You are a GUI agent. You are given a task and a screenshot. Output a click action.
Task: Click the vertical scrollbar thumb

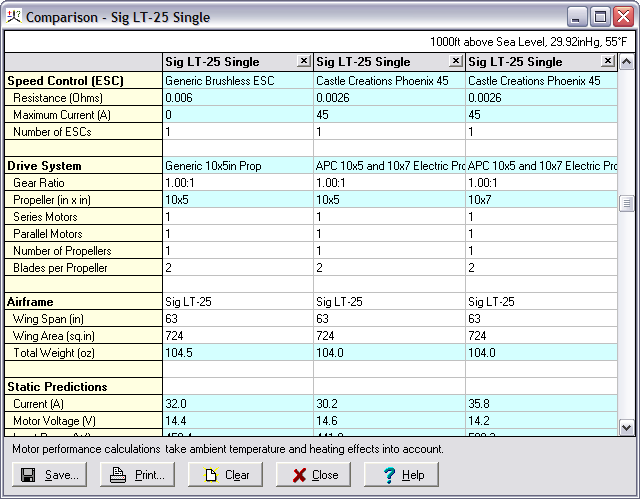click(x=627, y=203)
